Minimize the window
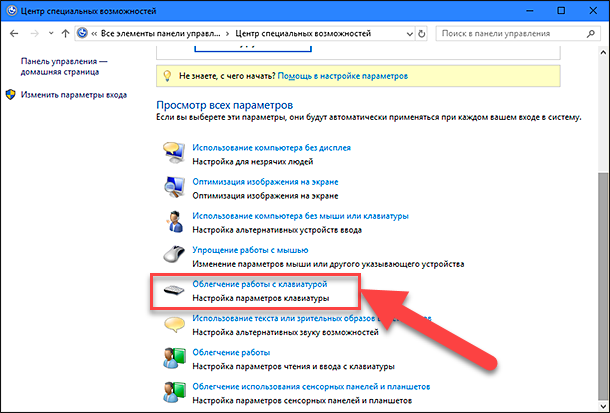610x413 pixels. (529, 10)
